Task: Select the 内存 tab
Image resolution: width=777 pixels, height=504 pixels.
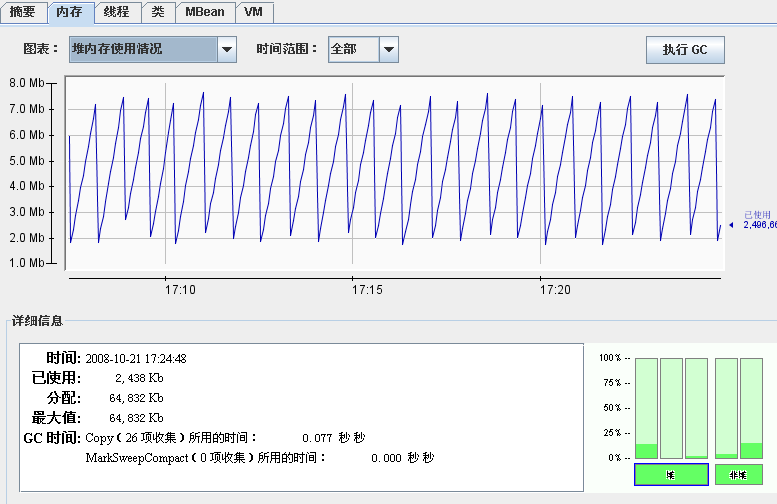Action: pos(70,12)
